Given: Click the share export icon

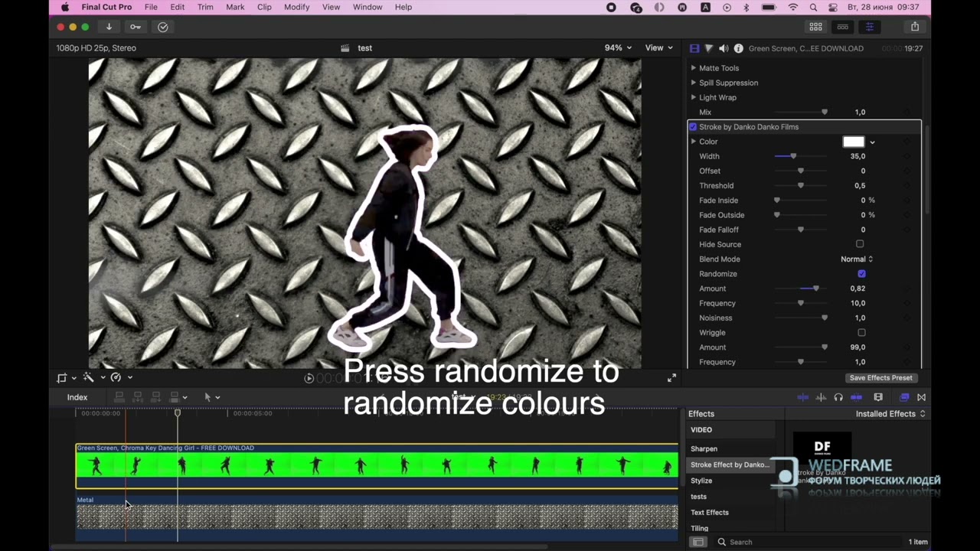Looking at the screenshot, I should [915, 27].
